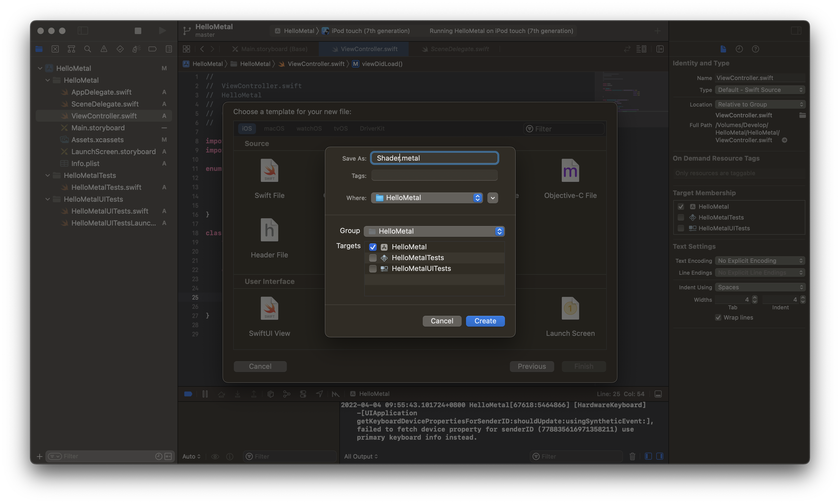Image resolution: width=840 pixels, height=504 pixels.
Task: Enable the HelloMetalTests target checkbox
Action: pos(373,258)
